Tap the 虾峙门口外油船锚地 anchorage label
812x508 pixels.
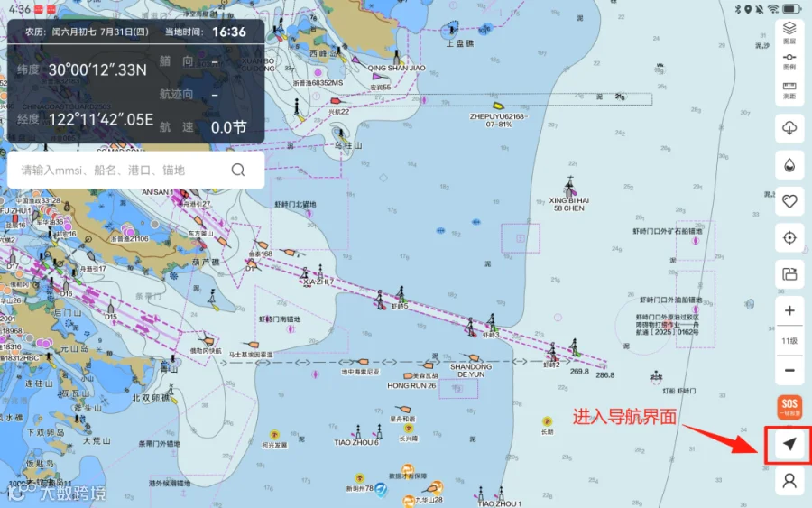coord(671,300)
